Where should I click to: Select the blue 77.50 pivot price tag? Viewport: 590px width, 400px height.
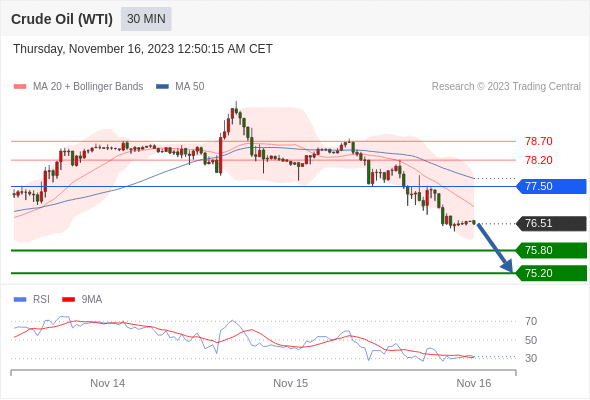tap(551, 186)
